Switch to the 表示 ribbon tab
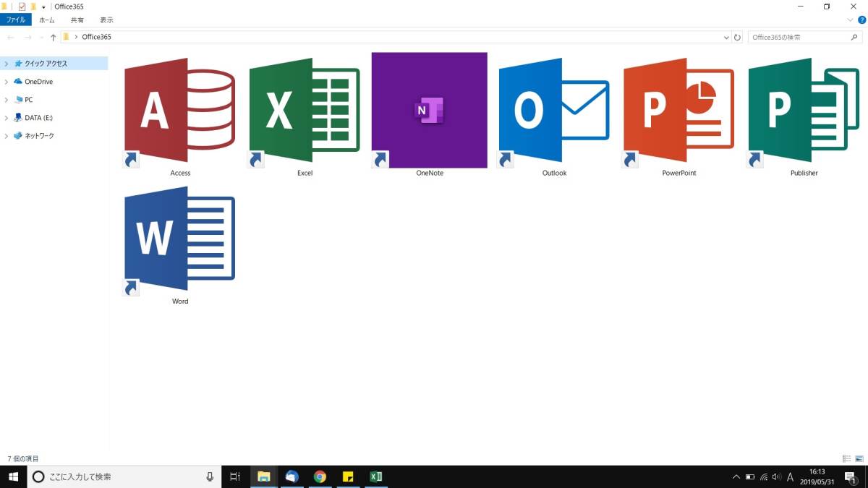 (106, 20)
